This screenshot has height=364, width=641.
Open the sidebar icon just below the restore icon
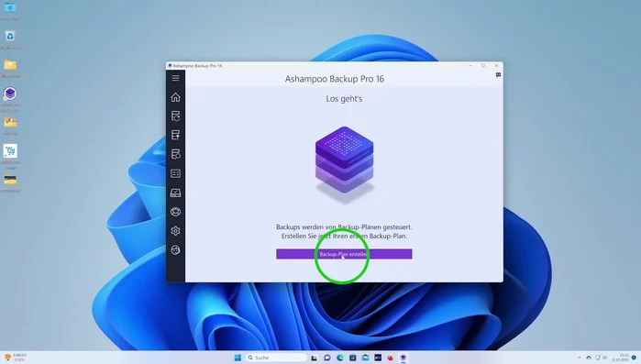(x=175, y=154)
